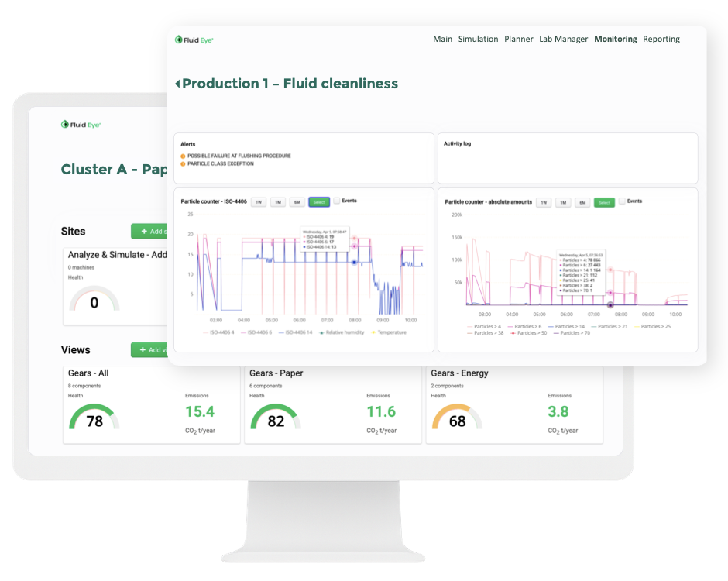Viewport: 728px width, 581px height.
Task: Set ISO-4406 chart range to 1M
Action: pyautogui.click(x=278, y=202)
